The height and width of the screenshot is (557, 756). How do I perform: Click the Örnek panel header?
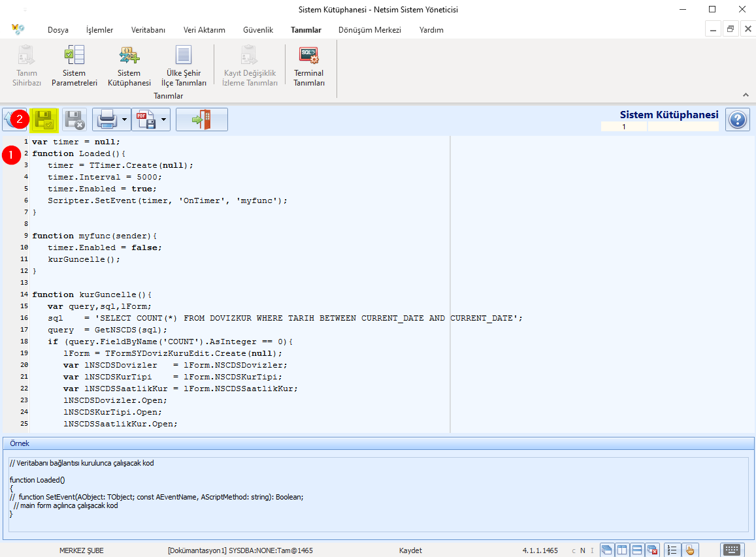tap(378, 443)
